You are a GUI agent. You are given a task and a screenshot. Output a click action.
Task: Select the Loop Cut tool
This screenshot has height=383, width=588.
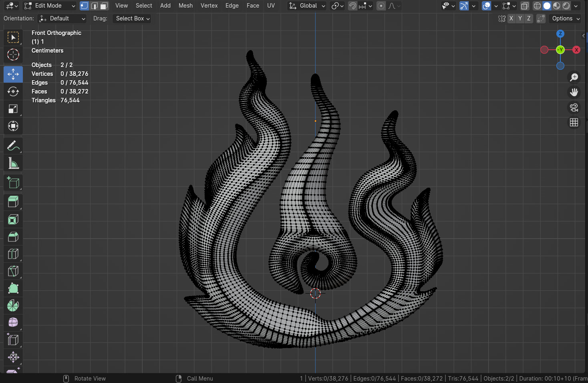13,254
